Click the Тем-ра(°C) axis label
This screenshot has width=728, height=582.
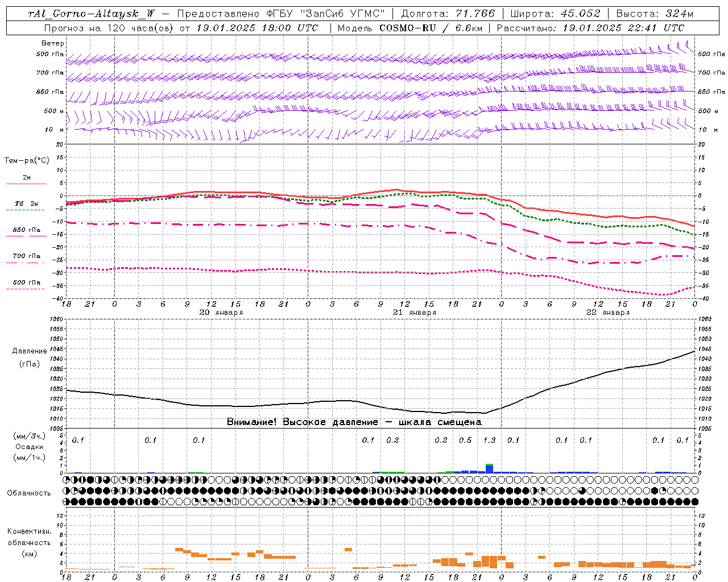(27, 161)
